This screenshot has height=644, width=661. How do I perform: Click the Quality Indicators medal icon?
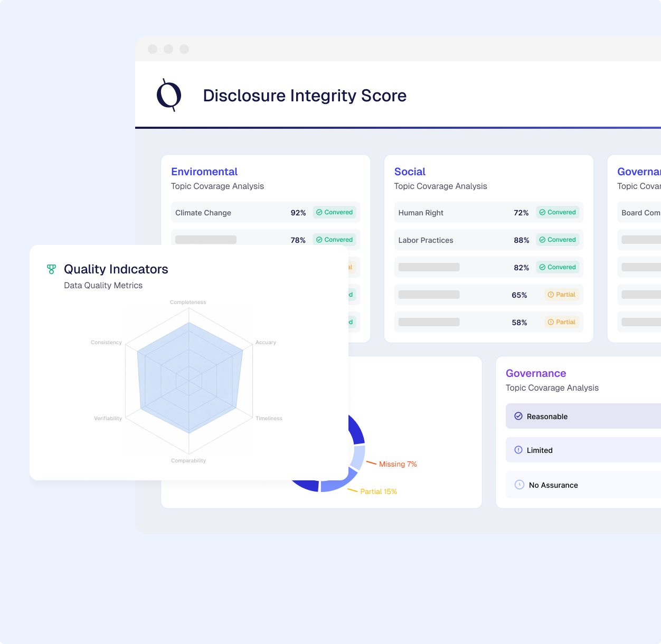(51, 269)
